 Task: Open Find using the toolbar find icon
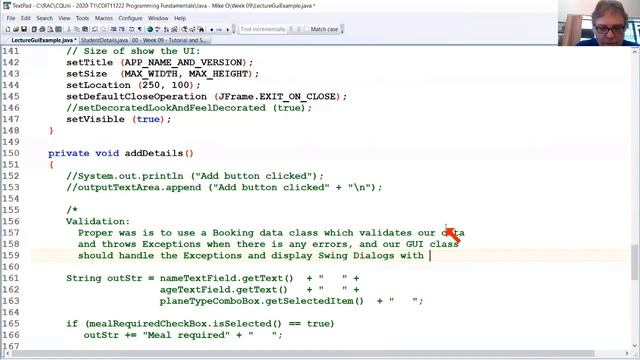click(184, 29)
